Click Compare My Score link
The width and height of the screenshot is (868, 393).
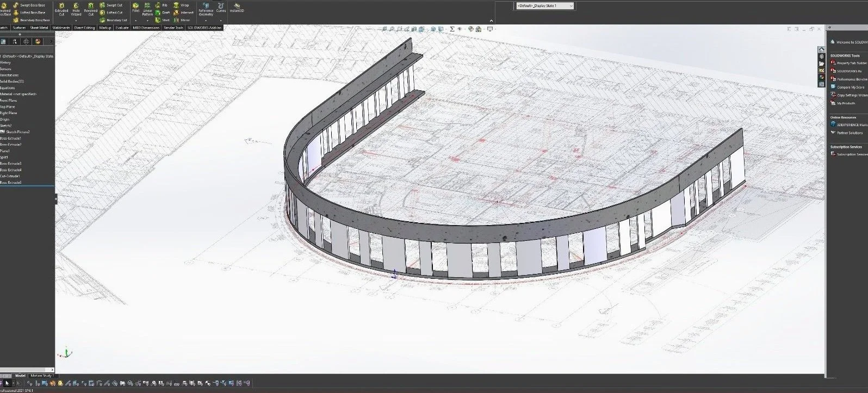[x=848, y=87]
